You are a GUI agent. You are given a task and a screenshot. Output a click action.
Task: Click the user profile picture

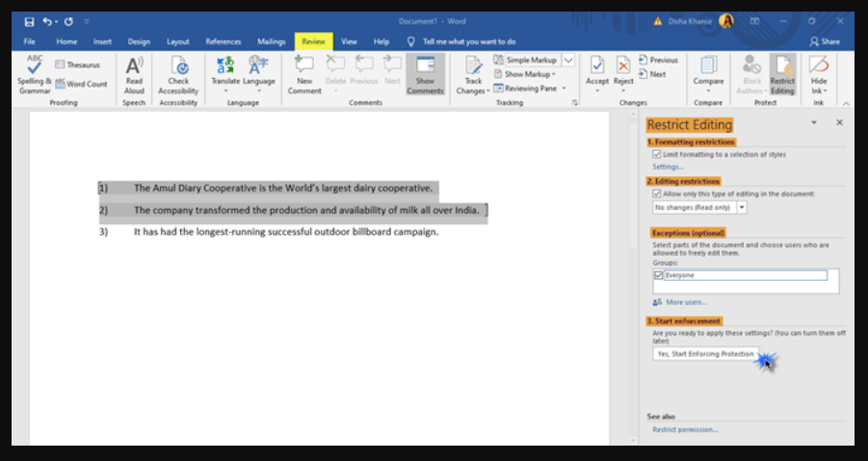coord(725,21)
